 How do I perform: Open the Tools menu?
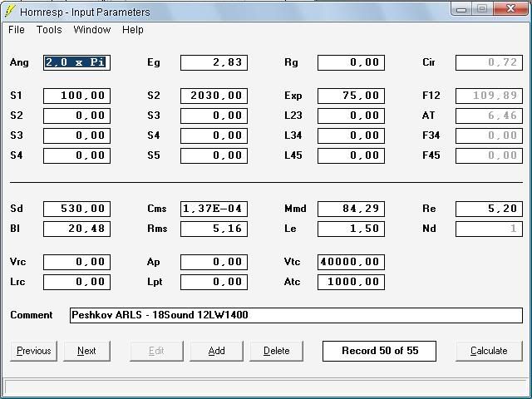[x=49, y=30]
